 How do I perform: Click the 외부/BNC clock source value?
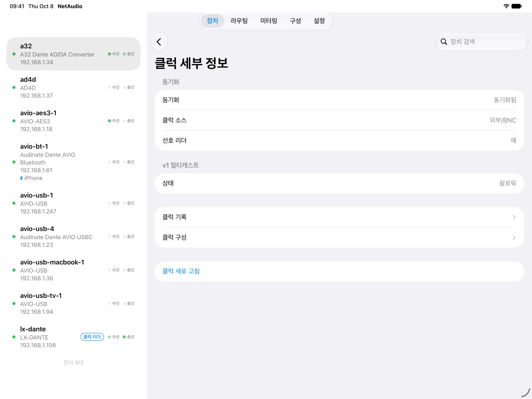coord(503,120)
